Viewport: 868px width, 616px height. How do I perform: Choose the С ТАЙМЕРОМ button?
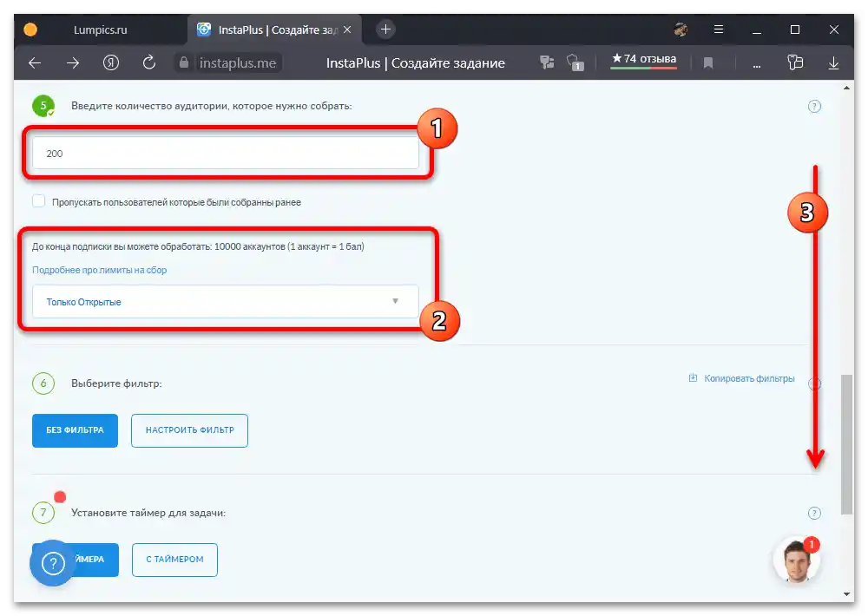click(x=174, y=560)
